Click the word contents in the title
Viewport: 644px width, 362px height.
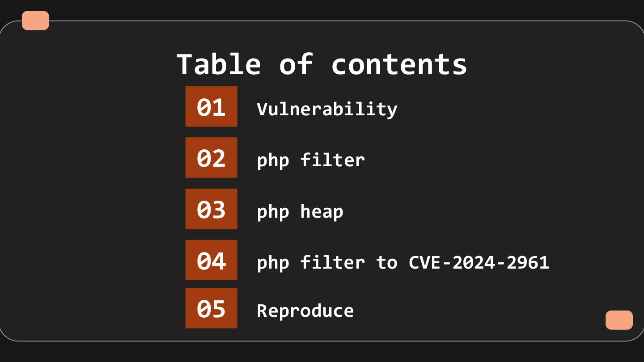click(x=399, y=64)
